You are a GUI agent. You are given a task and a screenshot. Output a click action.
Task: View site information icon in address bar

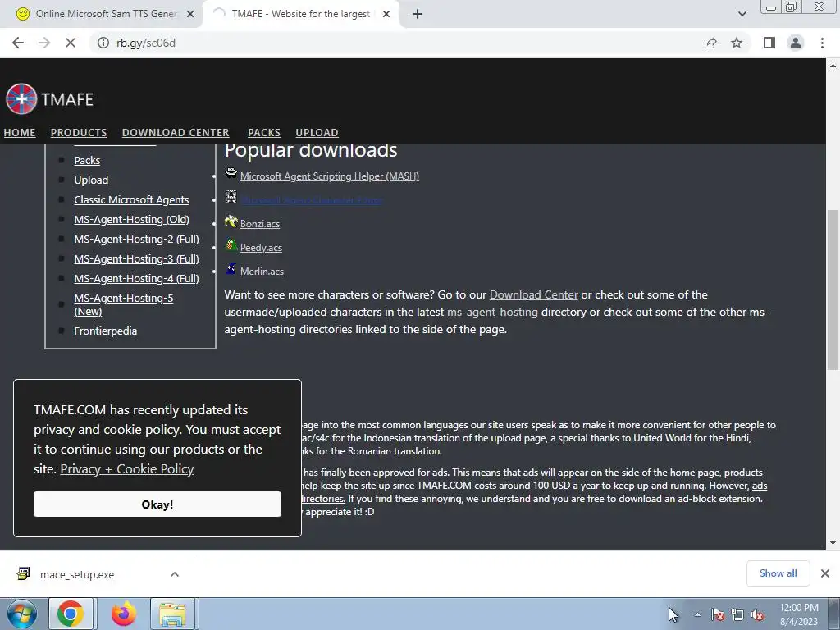click(x=103, y=43)
